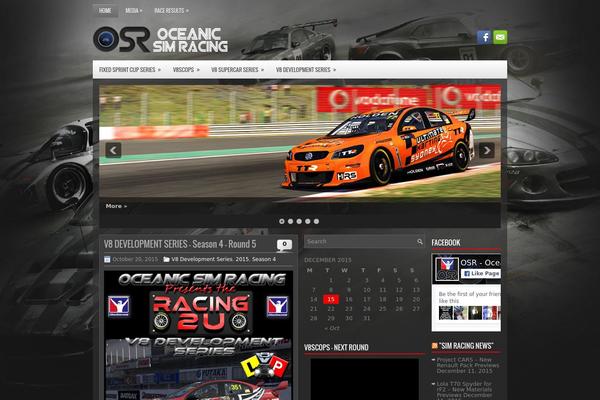This screenshot has height=400, width=600.
Task: Advance slider with right arrow
Action: pos(487,150)
